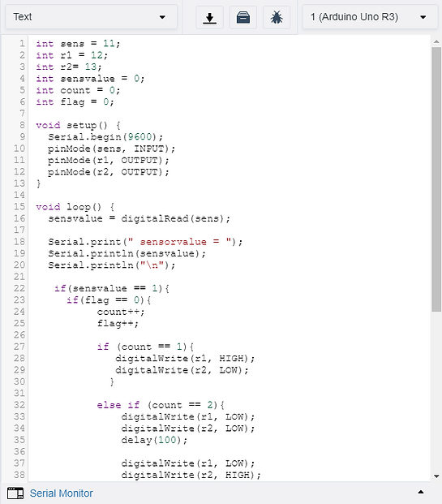Click the Serial Monitor panel icon
442x504 pixels.
[x=15, y=493]
